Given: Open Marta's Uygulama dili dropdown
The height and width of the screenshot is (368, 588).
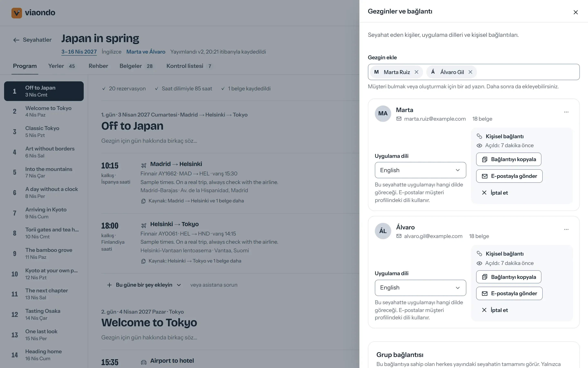Looking at the screenshot, I should (x=420, y=170).
